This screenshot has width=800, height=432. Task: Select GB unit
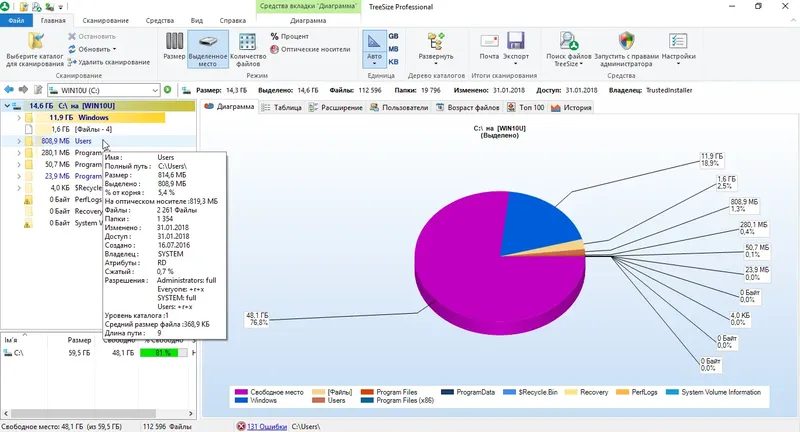[x=393, y=36]
